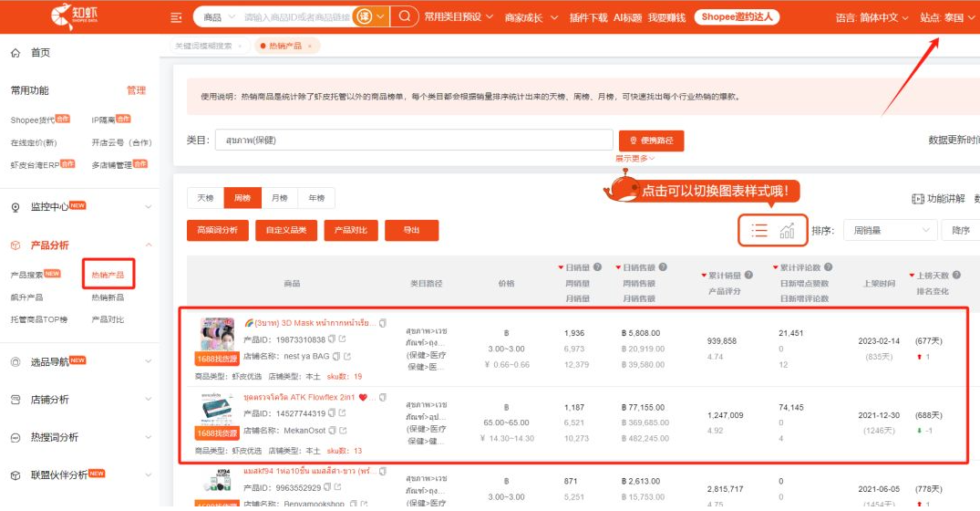Select the 月榜 ranking tab

tap(279, 198)
